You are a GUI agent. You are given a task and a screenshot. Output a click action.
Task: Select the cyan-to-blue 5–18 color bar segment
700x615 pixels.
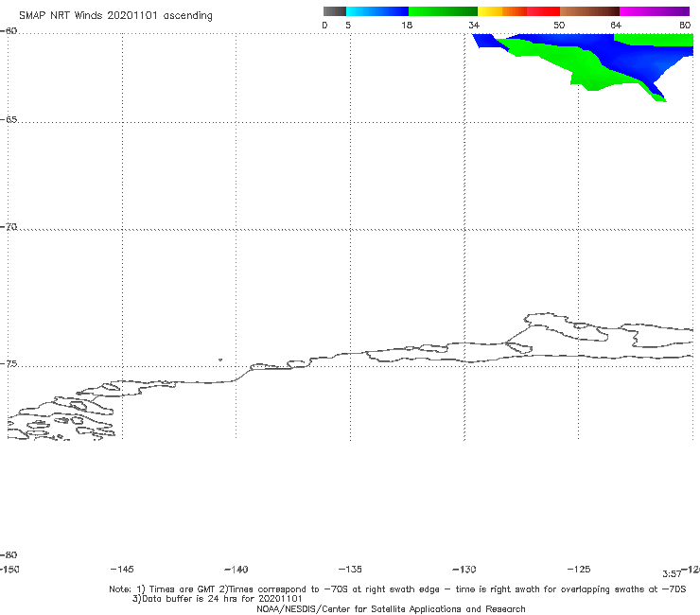[377, 11]
